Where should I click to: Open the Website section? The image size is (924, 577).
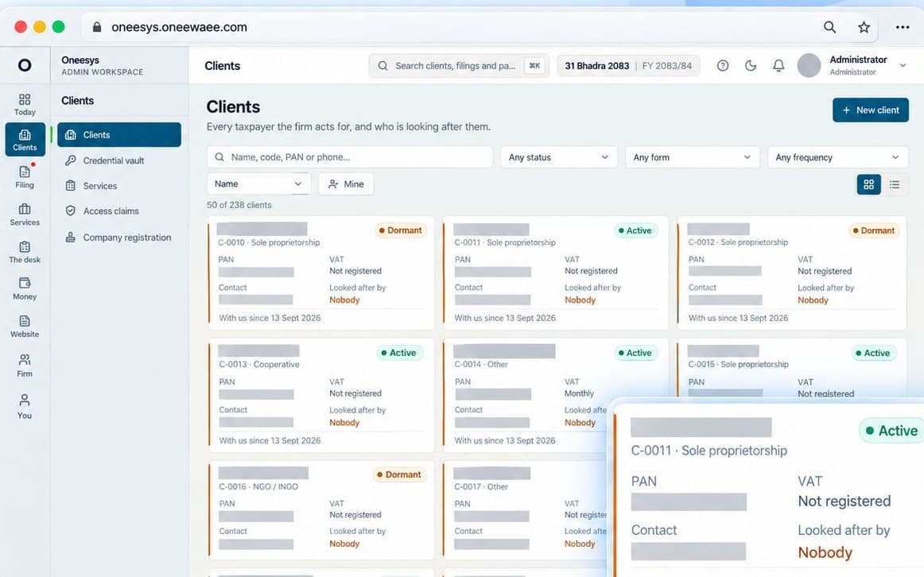[24, 326]
